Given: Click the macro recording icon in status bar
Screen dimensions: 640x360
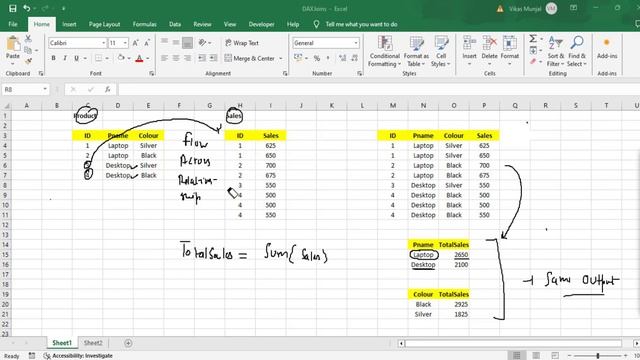Looking at the screenshot, I should 32,356.
